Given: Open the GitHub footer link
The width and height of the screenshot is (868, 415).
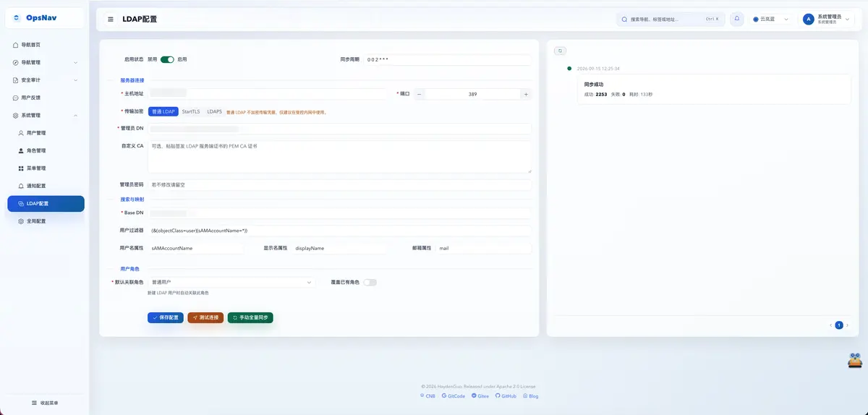Looking at the screenshot, I should click(x=506, y=396).
